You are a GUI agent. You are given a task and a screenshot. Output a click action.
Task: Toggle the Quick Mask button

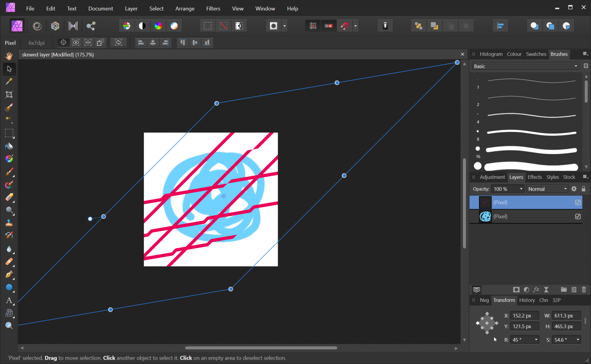pyautogui.click(x=273, y=26)
